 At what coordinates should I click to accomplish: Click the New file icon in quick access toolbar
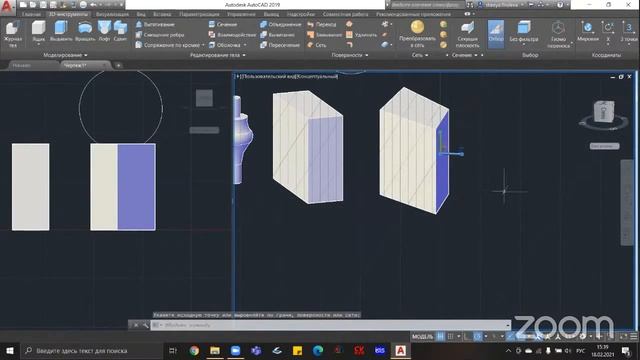(x=23, y=5)
